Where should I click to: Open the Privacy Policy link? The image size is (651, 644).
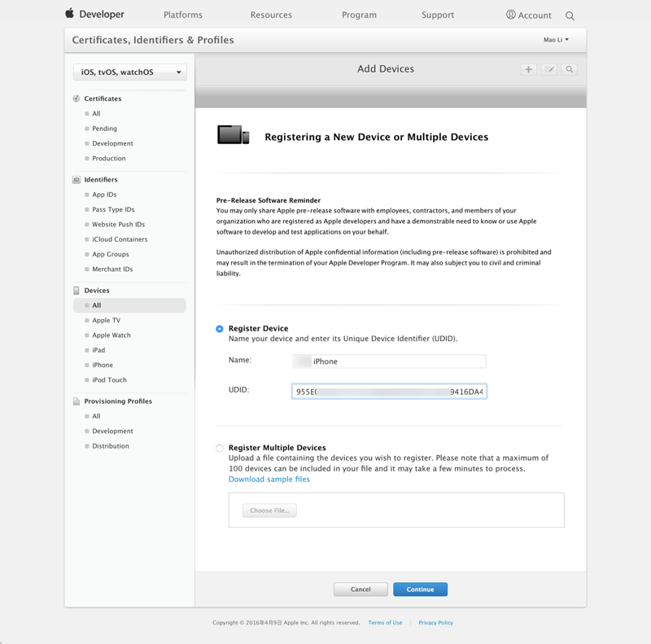pyautogui.click(x=435, y=622)
